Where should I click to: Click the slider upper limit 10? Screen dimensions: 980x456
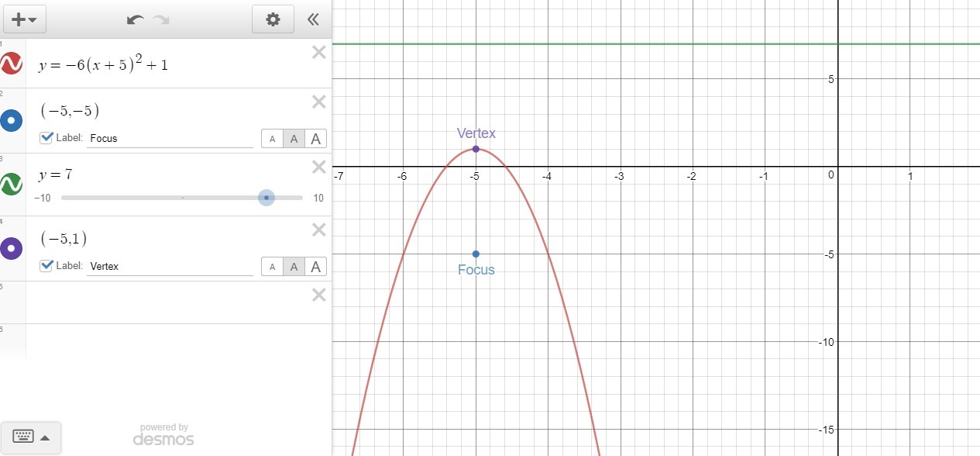point(318,198)
